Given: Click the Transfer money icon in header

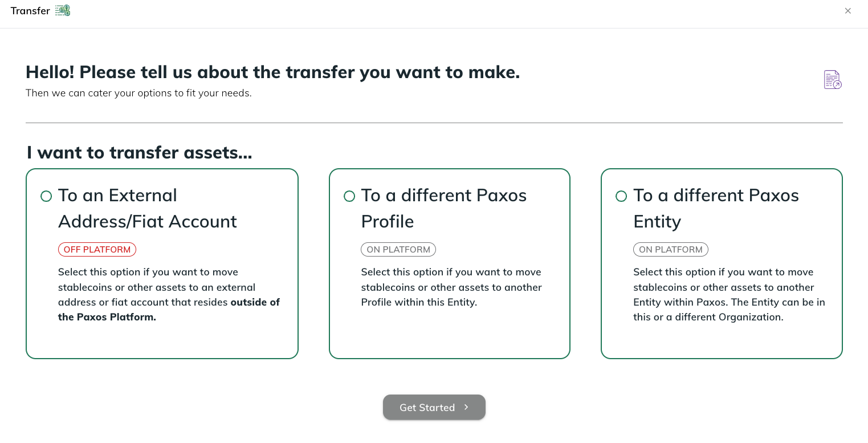Looking at the screenshot, I should tap(63, 10).
